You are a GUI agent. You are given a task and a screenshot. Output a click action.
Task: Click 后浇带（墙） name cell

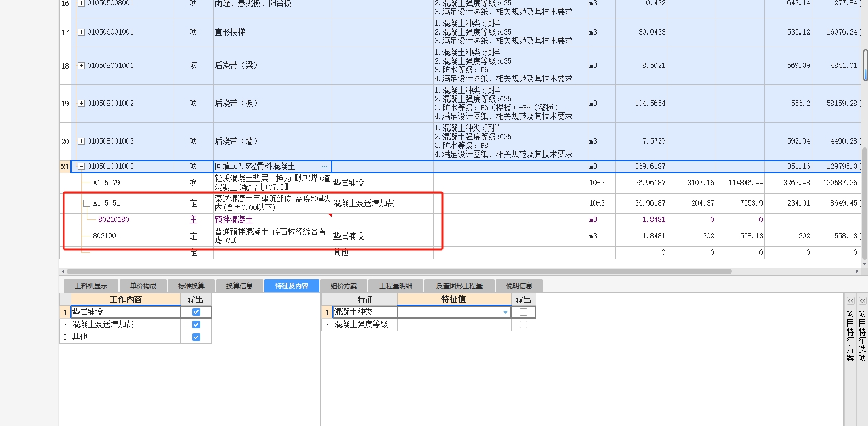[273, 141]
